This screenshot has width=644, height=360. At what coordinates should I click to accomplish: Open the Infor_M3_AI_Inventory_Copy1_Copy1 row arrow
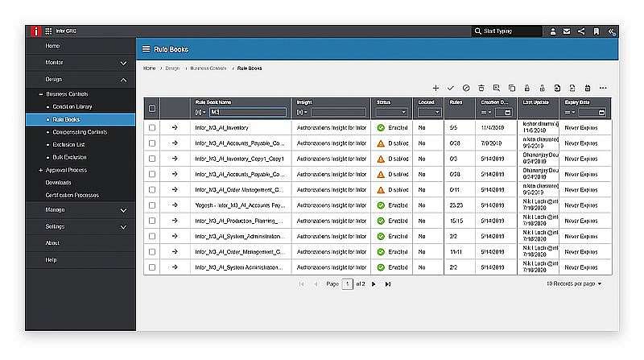pyautogui.click(x=175, y=159)
